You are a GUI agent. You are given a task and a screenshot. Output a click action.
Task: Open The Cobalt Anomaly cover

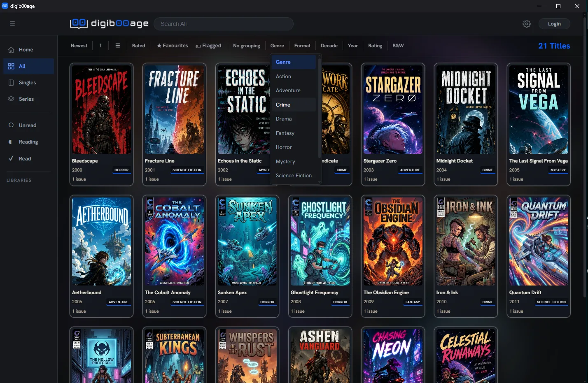[x=174, y=241]
